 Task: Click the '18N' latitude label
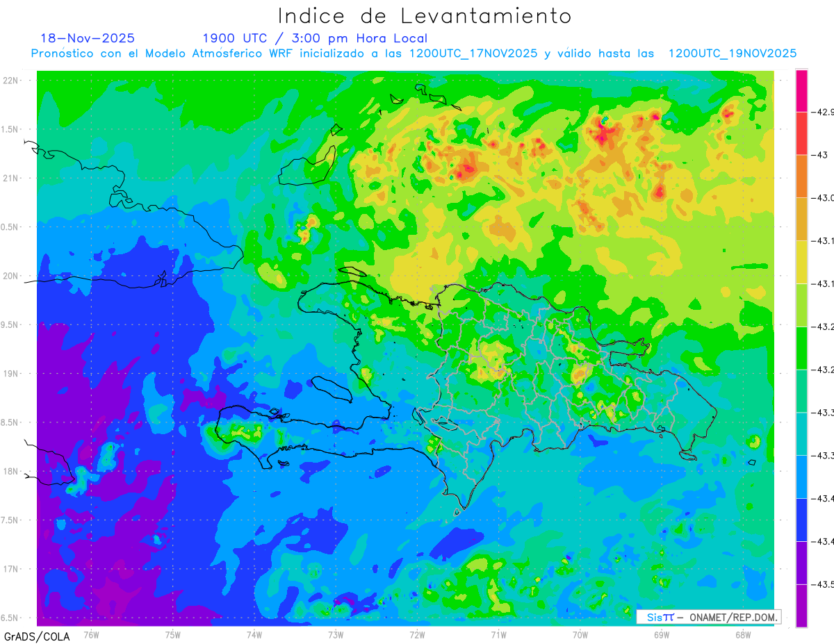click(x=11, y=471)
